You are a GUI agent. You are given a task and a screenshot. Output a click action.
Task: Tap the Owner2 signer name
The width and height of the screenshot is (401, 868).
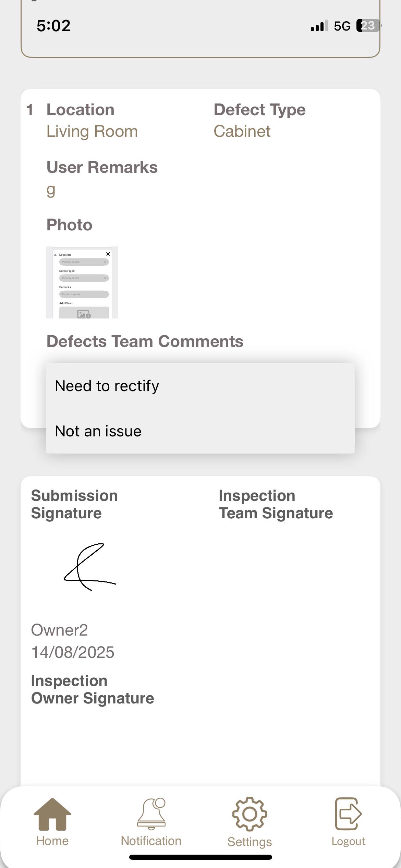(59, 630)
